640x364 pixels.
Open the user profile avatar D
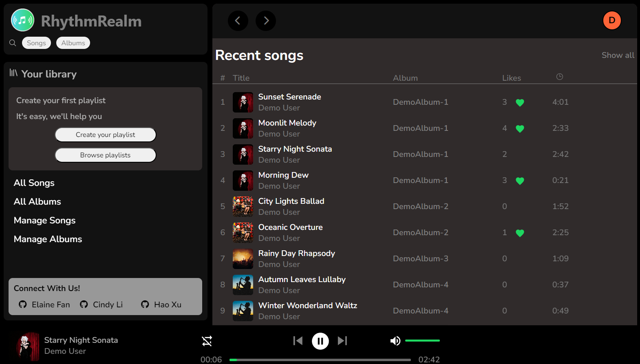[x=611, y=20]
